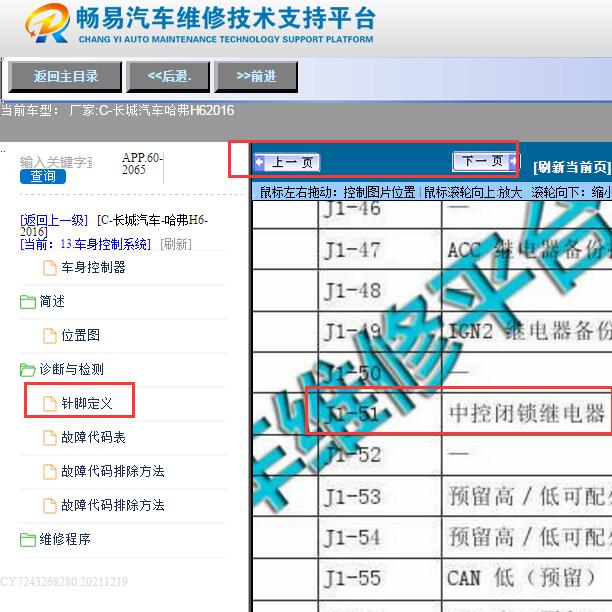Click the 故障代码表 page icon
The height and width of the screenshot is (612, 612).
pos(50,438)
